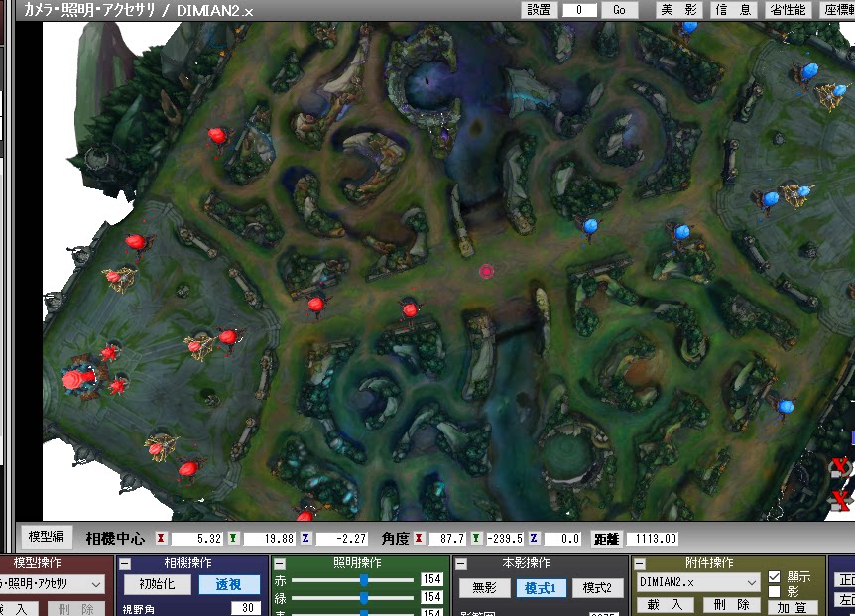855x616 pixels.
Task: Click the 緑 value field 154
Action: point(431,597)
